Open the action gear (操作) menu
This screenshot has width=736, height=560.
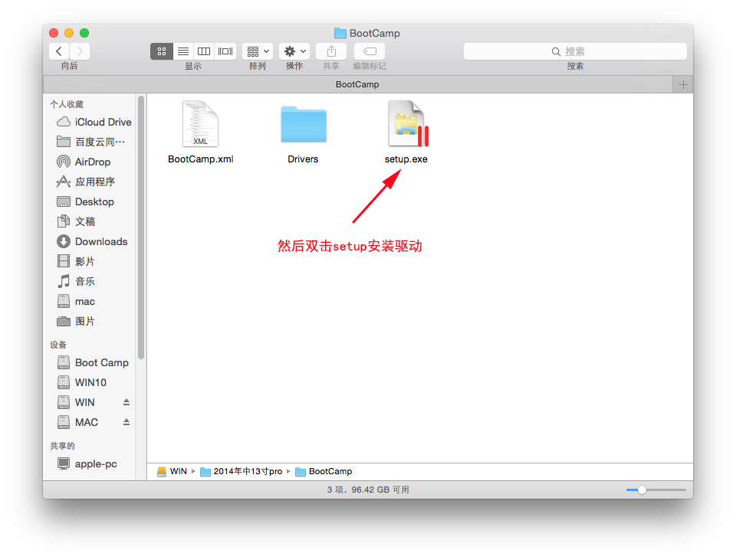pyautogui.click(x=294, y=51)
